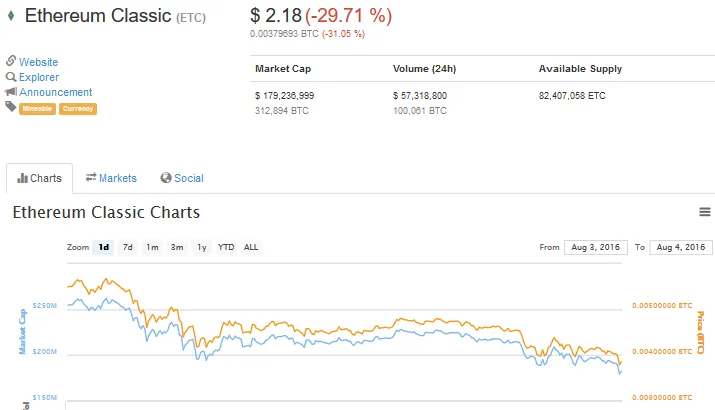The width and height of the screenshot is (715, 410).
Task: Select the 1m zoom range
Action: pyautogui.click(x=152, y=247)
